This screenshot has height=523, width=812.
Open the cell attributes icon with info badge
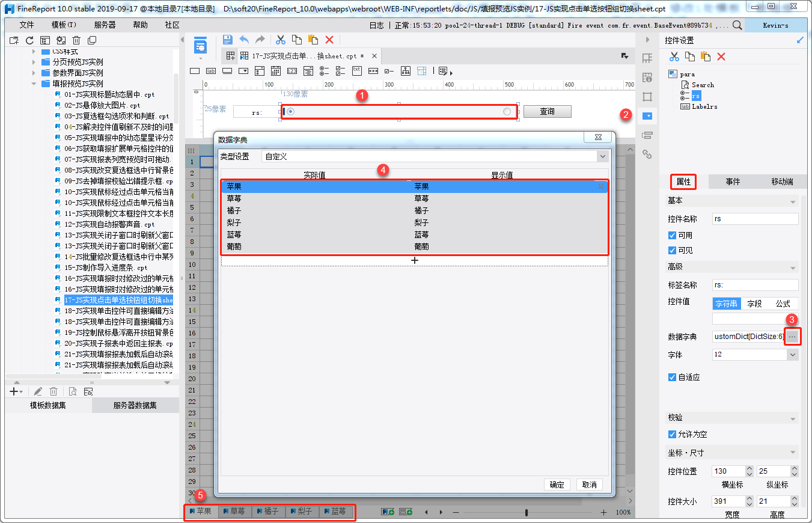pos(647,77)
